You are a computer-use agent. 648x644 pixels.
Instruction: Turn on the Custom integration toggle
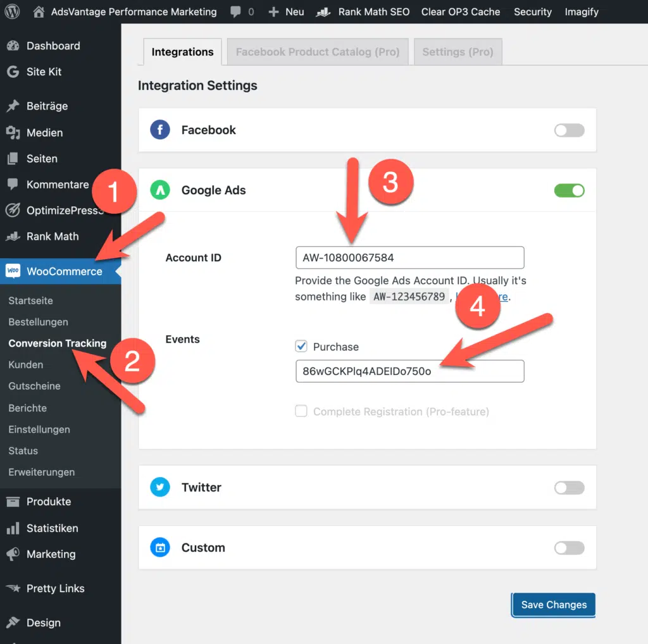(569, 548)
